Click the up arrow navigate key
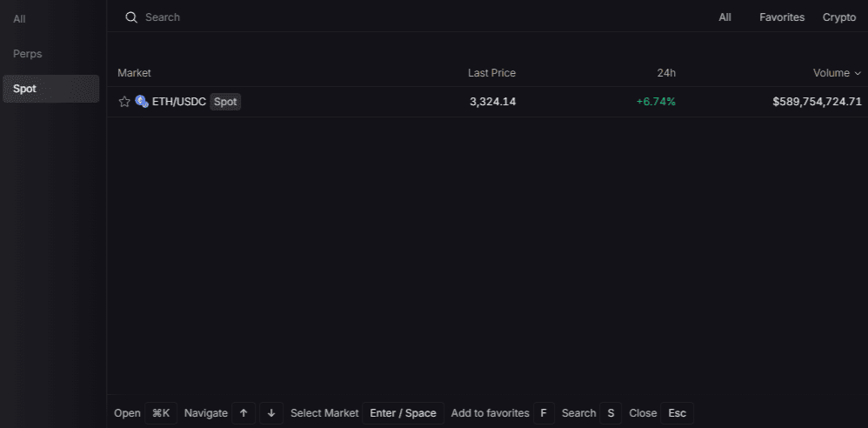868x428 pixels. [244, 413]
